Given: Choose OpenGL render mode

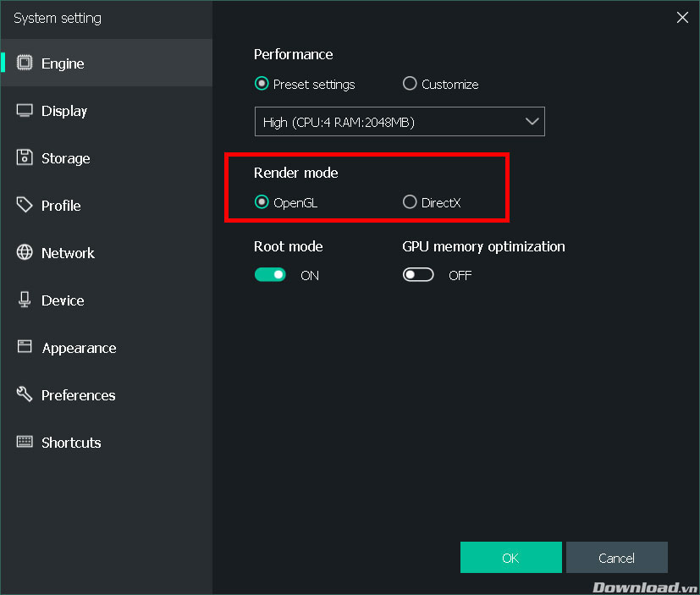Looking at the screenshot, I should coord(262,201).
